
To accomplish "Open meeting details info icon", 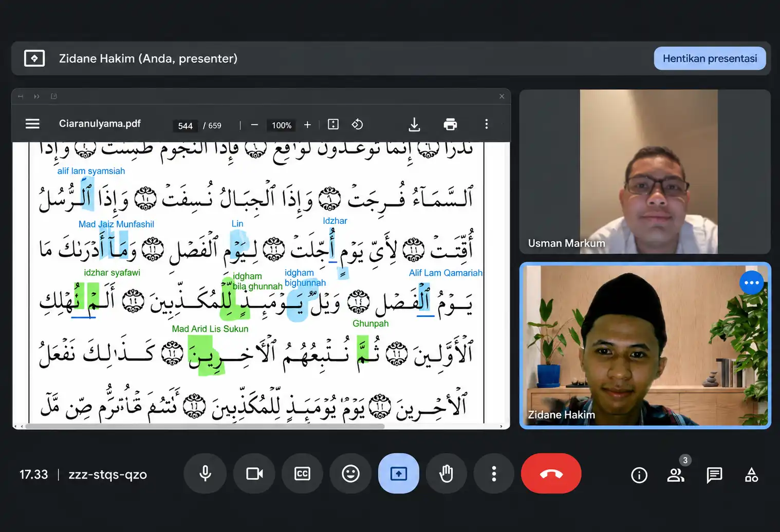I will click(x=639, y=475).
